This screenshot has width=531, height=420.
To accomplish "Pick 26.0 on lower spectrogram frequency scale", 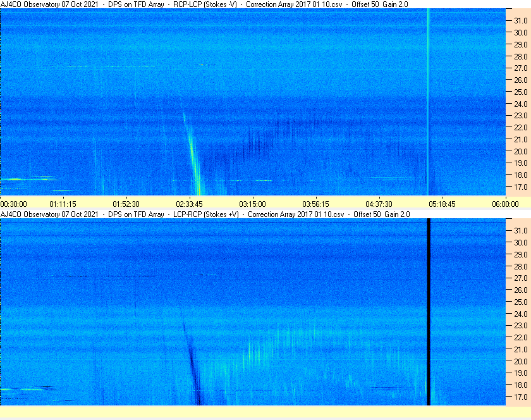I will (x=521, y=290).
